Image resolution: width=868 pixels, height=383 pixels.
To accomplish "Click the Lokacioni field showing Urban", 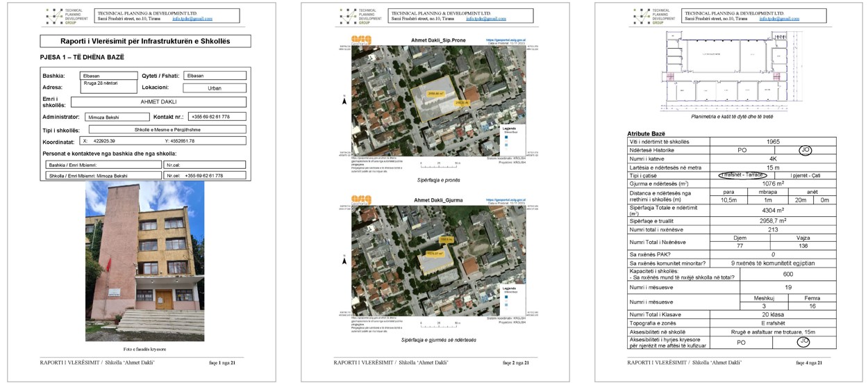I will point(215,88).
